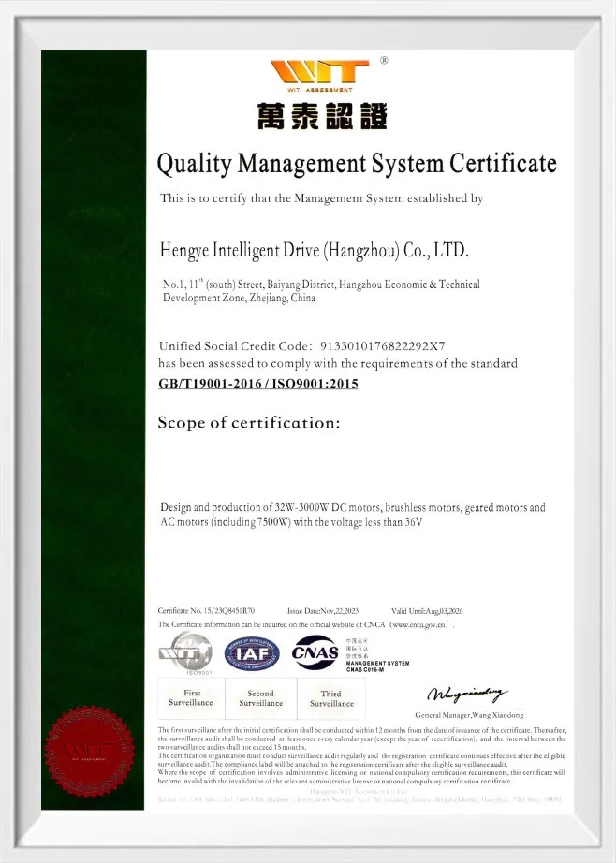Select the First Surveillance box
616x863 pixels.
[191, 698]
